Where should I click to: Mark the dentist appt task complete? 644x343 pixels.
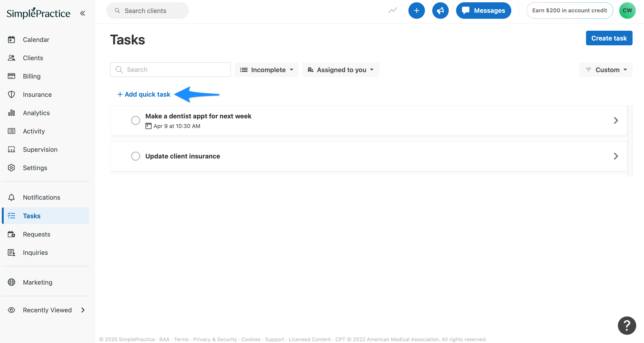(135, 120)
